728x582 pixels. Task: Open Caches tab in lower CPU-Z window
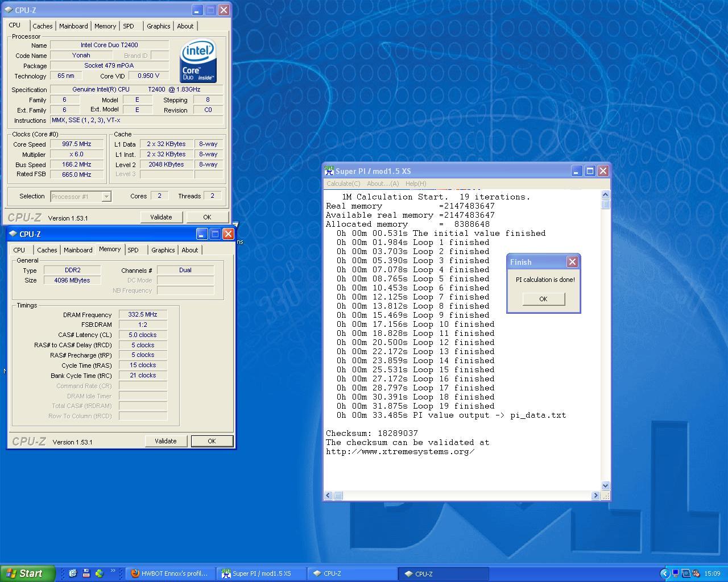coord(47,250)
